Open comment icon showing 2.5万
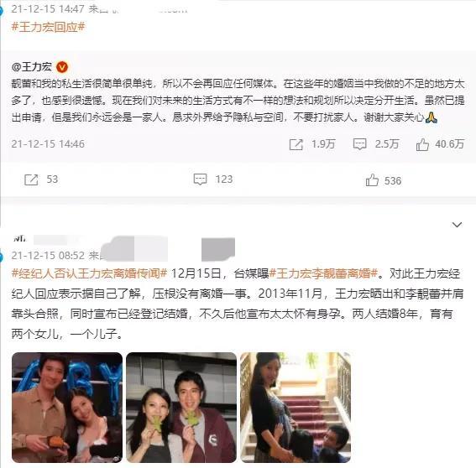This screenshot has height=468, width=476. click(360, 144)
